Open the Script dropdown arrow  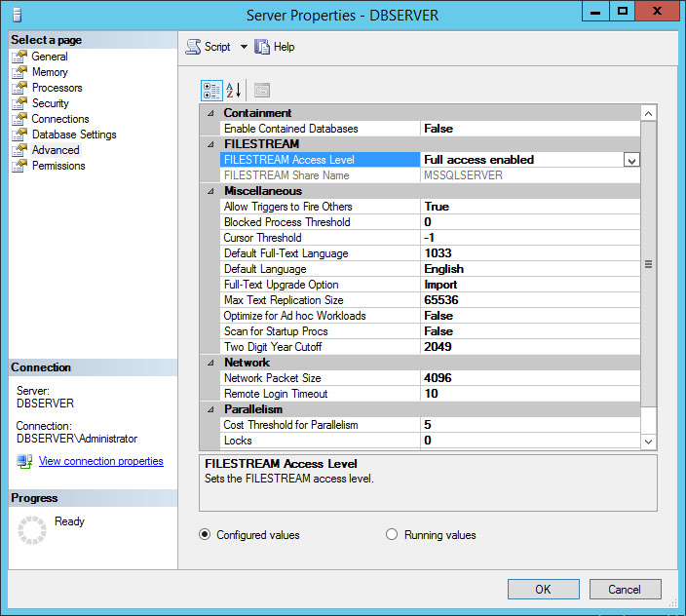click(244, 47)
